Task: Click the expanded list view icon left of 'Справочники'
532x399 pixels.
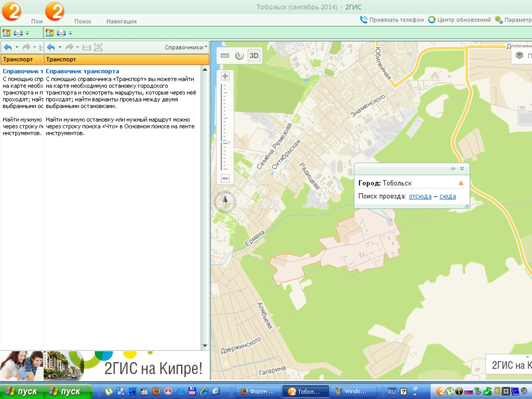Action: (98, 47)
